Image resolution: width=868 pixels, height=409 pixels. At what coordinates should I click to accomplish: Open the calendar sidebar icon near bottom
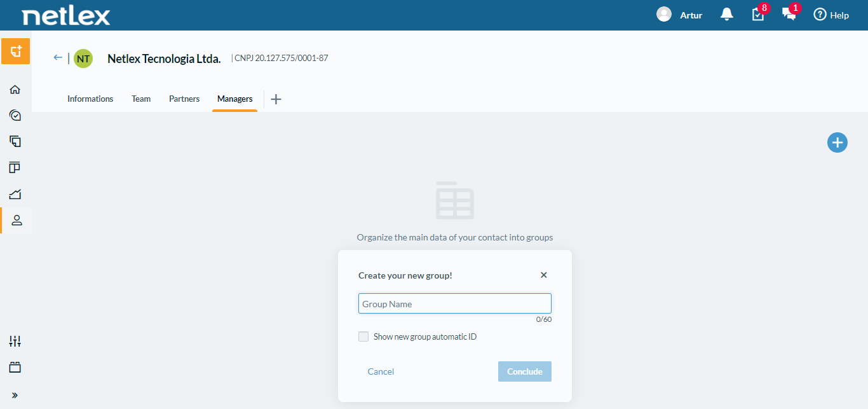15,367
